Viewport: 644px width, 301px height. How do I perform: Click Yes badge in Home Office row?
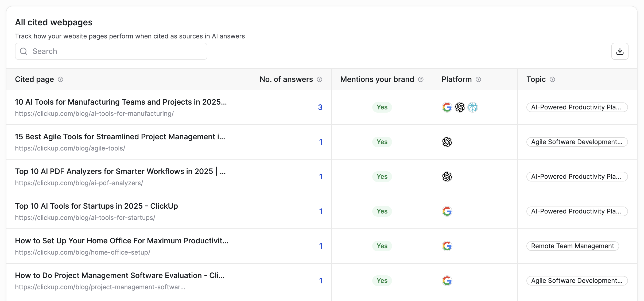[382, 246]
